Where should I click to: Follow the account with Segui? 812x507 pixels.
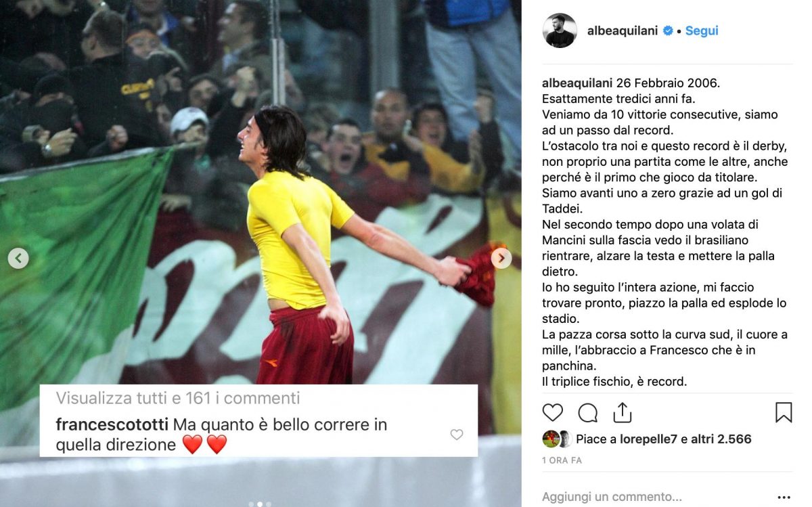702,30
